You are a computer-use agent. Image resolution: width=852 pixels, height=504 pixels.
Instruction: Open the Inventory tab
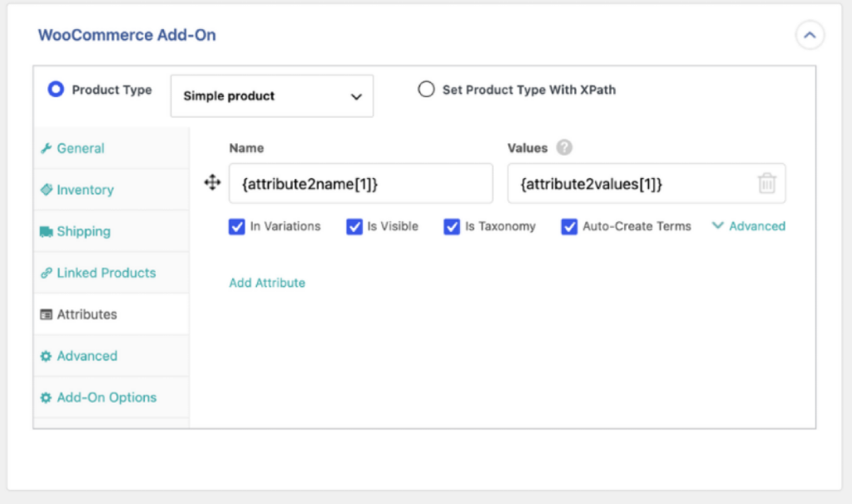[111, 190]
